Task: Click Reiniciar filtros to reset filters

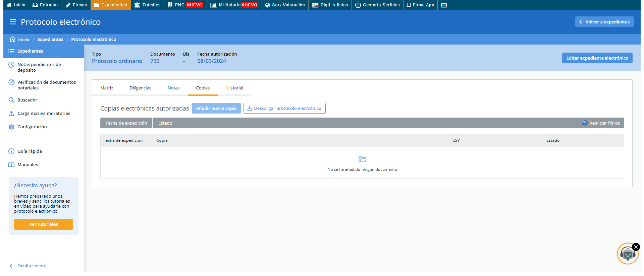Action: click(x=601, y=123)
